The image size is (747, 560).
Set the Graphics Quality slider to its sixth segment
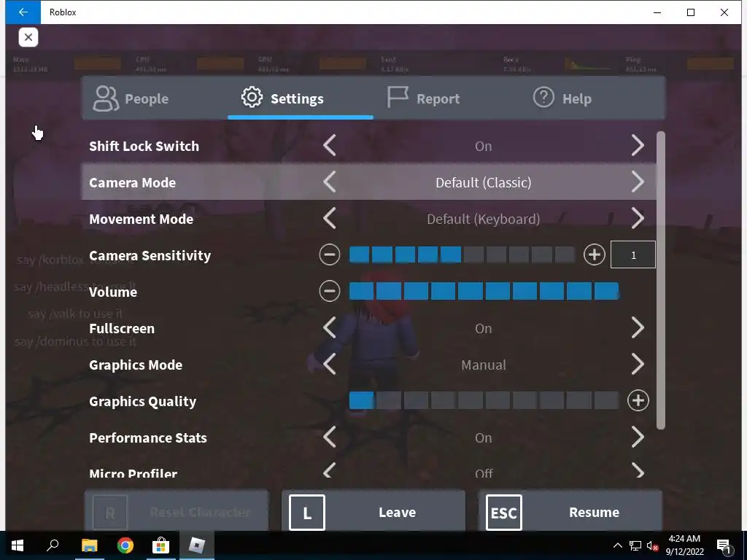pos(498,400)
